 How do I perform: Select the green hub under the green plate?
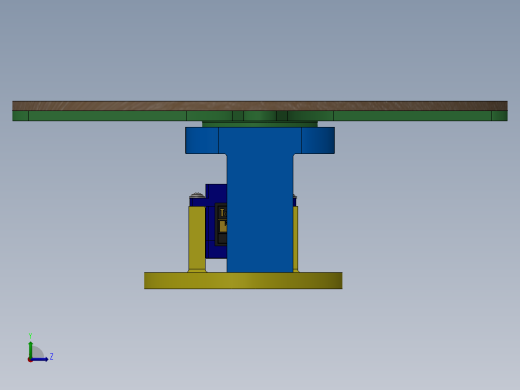pos(260,124)
